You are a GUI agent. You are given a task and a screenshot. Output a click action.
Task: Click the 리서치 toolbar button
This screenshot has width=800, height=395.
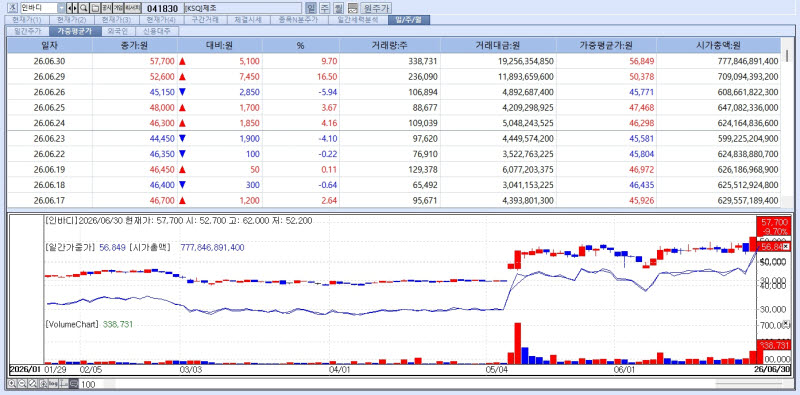point(133,8)
